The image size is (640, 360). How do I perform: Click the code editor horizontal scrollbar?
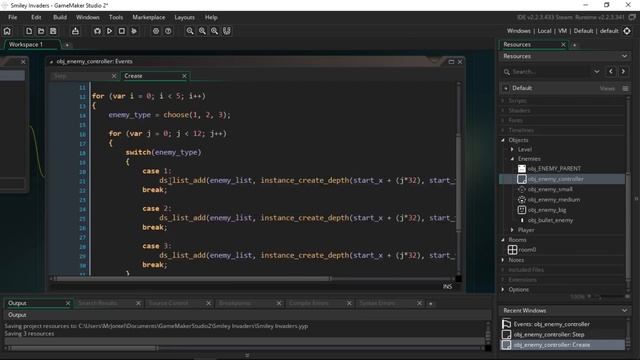[194, 279]
